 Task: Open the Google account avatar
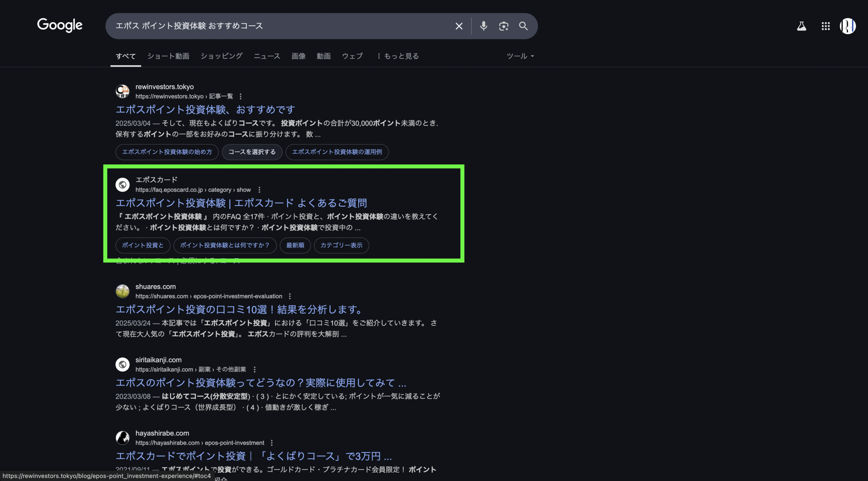point(848,26)
